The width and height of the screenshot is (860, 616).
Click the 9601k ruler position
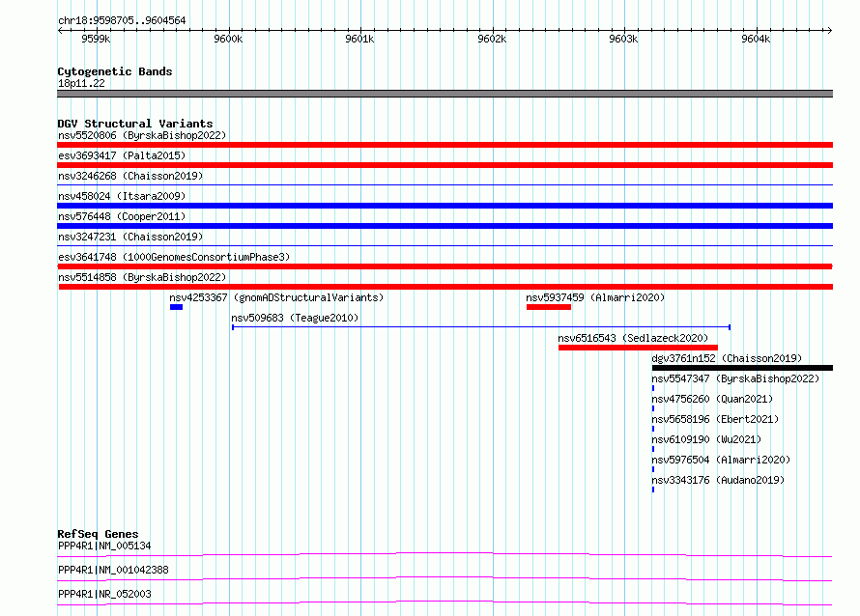pyautogui.click(x=359, y=39)
